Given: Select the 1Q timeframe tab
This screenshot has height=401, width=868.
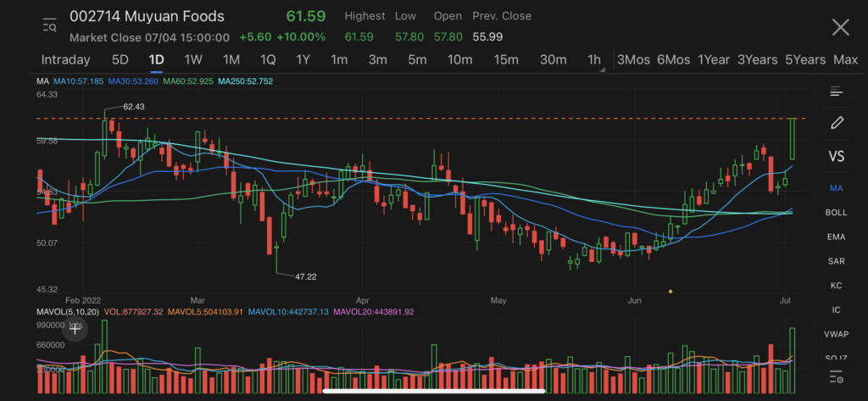Looking at the screenshot, I should [268, 60].
